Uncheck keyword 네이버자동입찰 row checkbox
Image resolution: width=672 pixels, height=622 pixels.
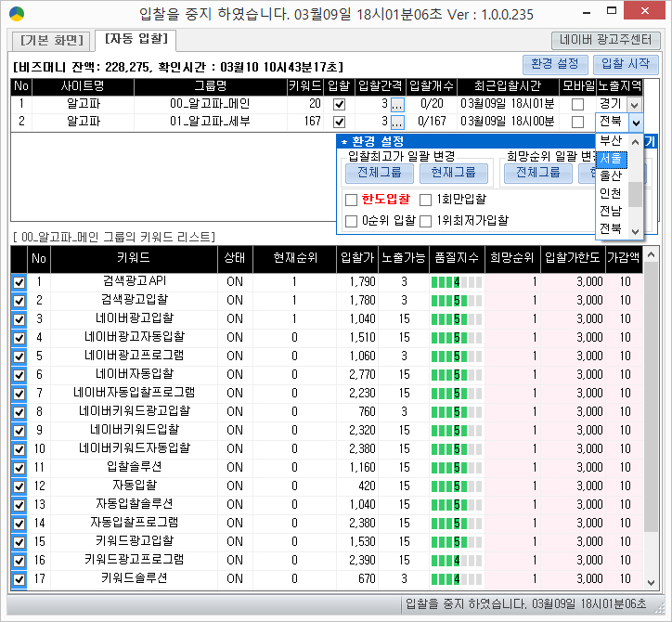(x=19, y=375)
